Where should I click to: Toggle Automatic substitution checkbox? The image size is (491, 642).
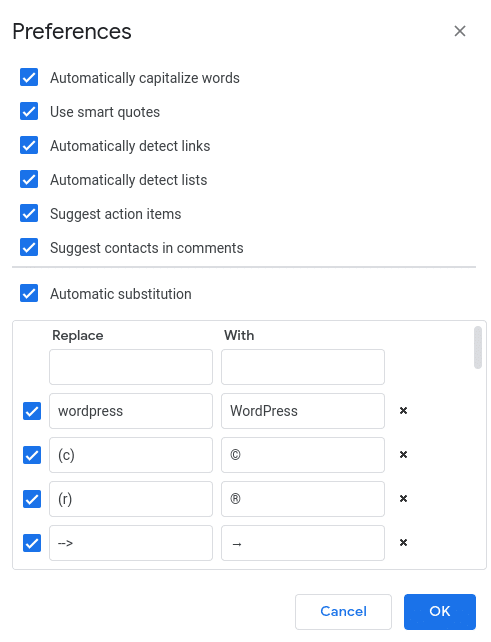[x=29, y=293]
